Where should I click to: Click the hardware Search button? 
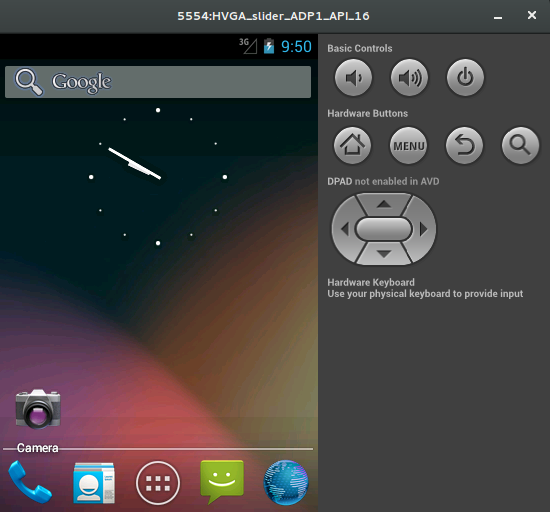pos(520,146)
